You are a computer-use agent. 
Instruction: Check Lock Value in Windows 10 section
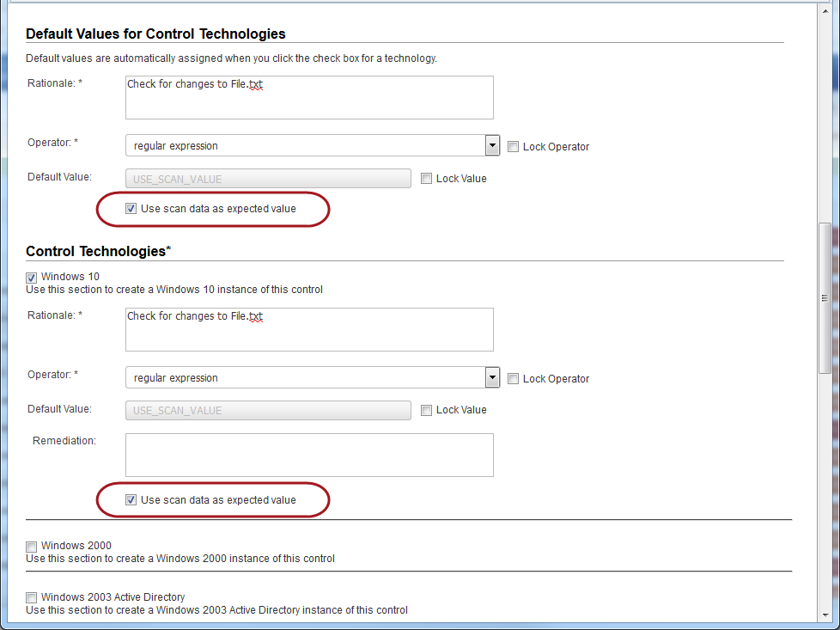426,410
